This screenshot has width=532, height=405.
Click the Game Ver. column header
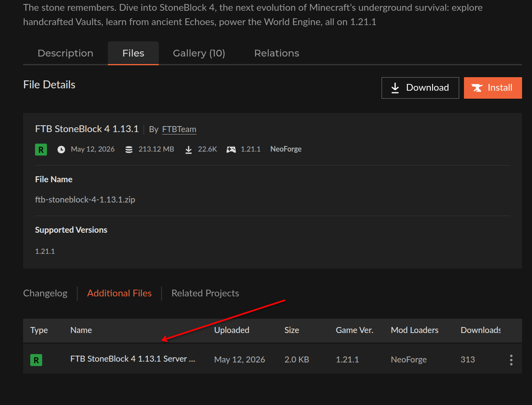355,330
